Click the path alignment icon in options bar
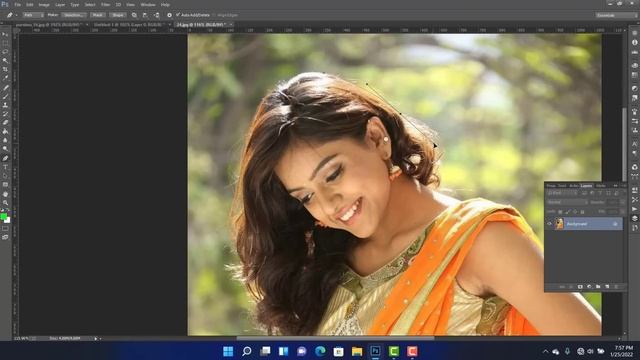This screenshot has width=640, height=360. pos(145,15)
